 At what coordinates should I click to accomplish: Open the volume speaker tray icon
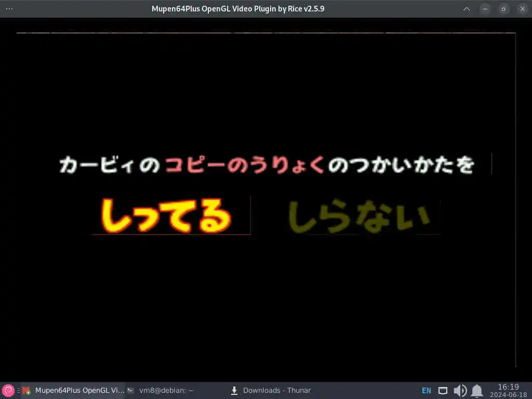pos(460,391)
